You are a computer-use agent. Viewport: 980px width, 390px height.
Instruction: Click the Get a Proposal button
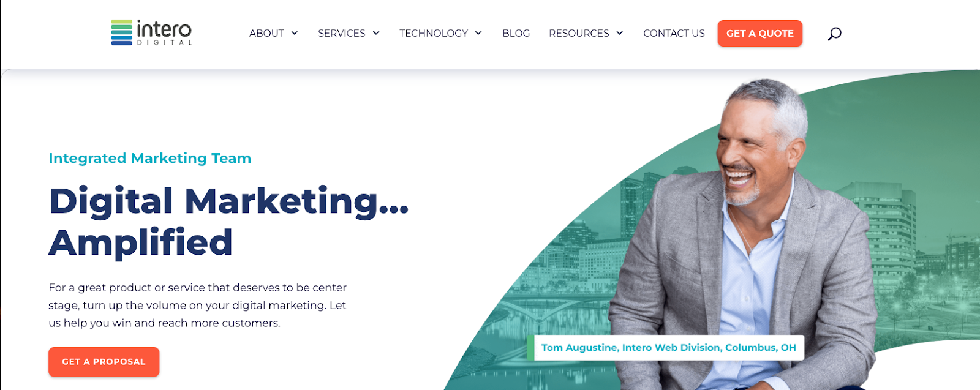point(104,362)
